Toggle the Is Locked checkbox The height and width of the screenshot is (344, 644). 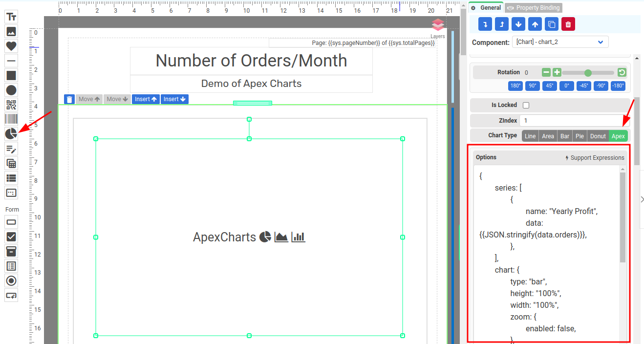click(526, 105)
